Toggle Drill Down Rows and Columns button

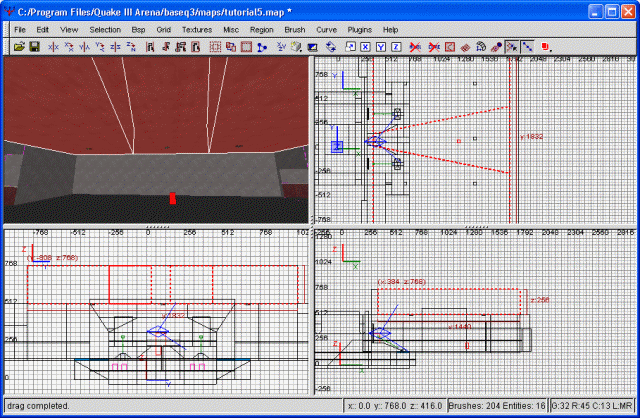tap(527, 47)
